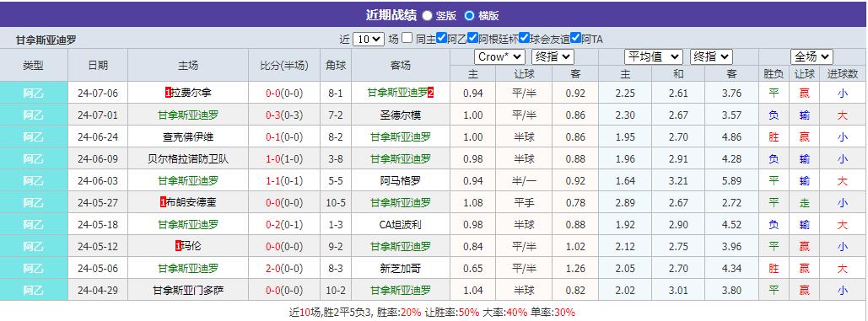Click home team 玛伦
The height and width of the screenshot is (321, 868).
click(191, 246)
